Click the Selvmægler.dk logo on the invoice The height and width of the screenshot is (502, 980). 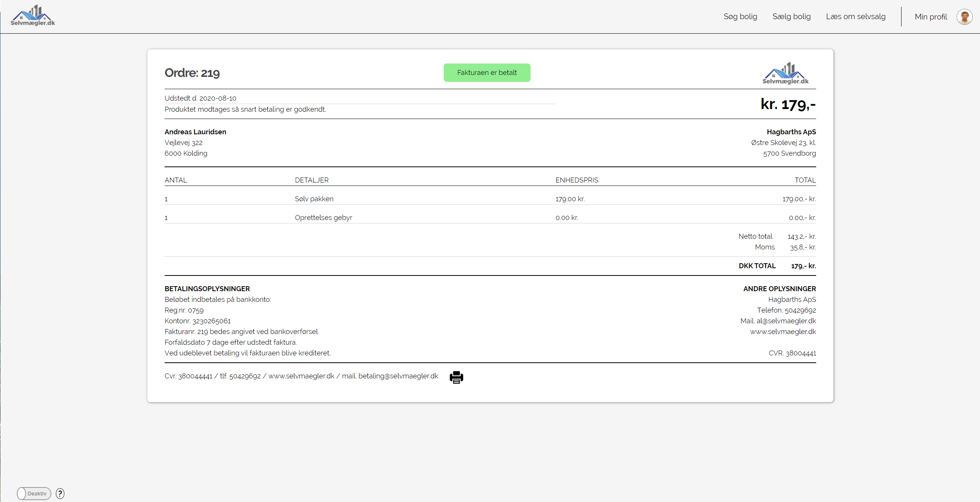785,73
